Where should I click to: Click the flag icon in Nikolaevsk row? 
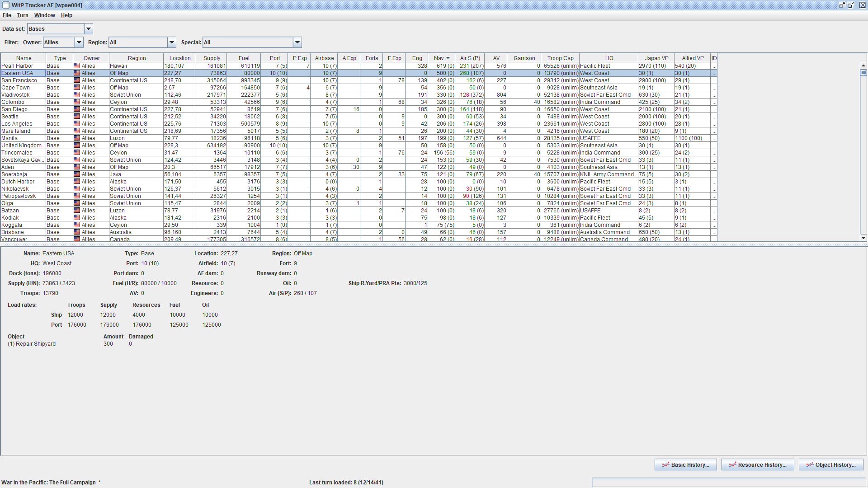pos(77,189)
